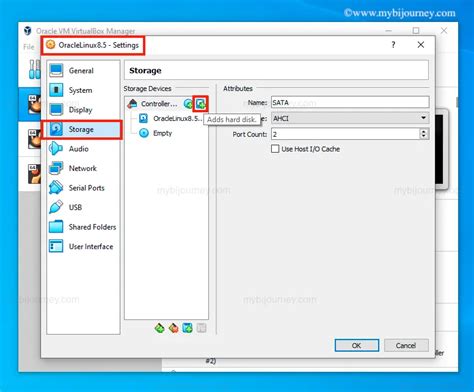Close the Settings dialog with X
Screen dimensions: 474x392
[421, 45]
